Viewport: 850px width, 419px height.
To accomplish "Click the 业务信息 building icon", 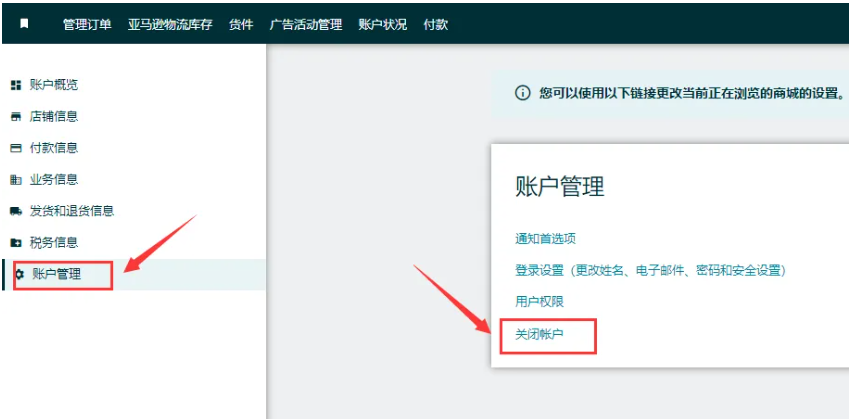I will [16, 179].
